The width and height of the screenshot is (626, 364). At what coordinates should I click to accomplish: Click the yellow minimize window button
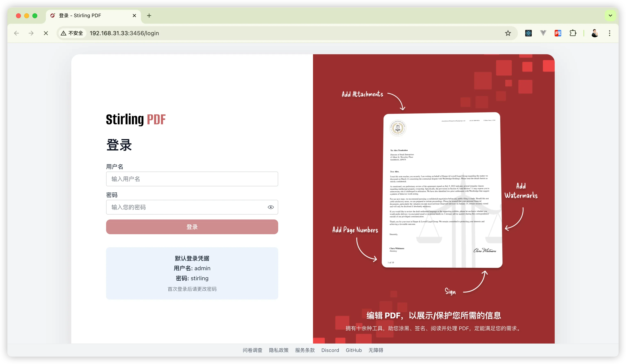27,16
